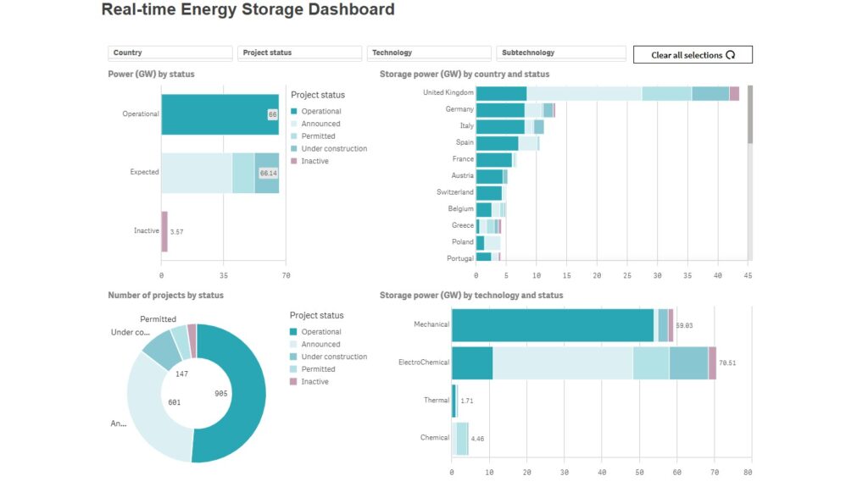Screen dimensions: 868x498
Task: Click the reset icon in Clear all selections
Action: pyautogui.click(x=730, y=55)
